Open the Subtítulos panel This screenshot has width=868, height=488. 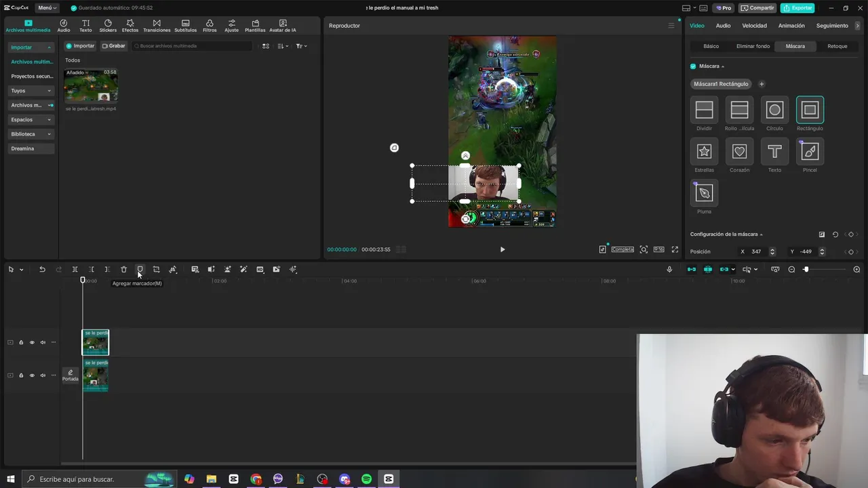[x=185, y=26]
